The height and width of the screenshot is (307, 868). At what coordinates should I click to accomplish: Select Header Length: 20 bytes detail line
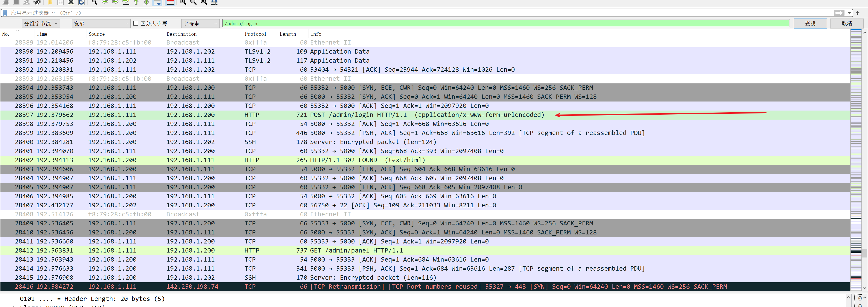92,299
